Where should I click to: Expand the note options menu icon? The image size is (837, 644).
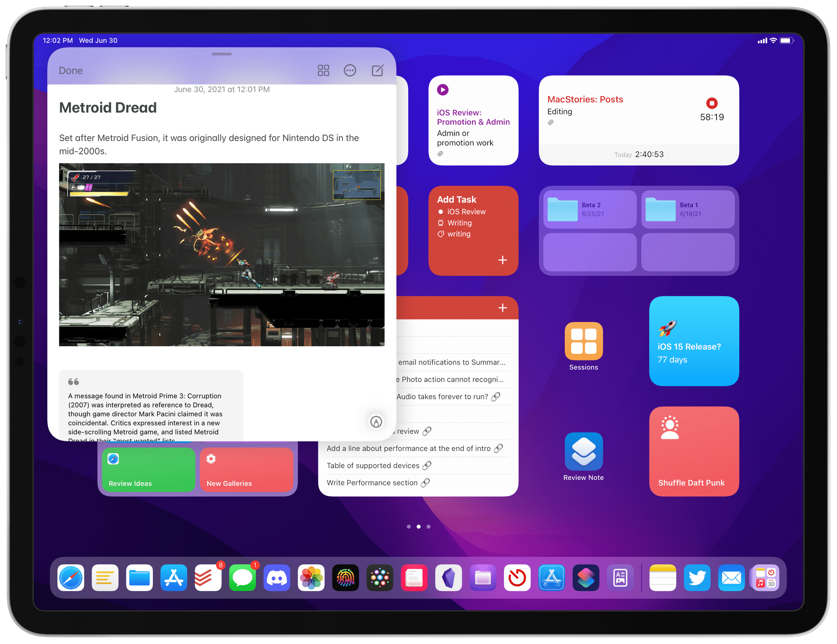tap(351, 70)
